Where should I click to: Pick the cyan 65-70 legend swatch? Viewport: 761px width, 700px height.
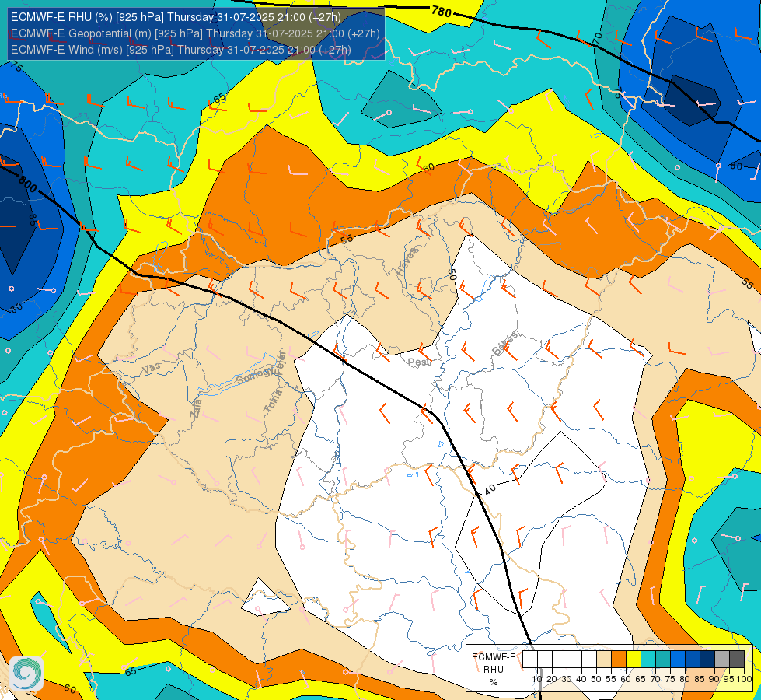point(648,660)
